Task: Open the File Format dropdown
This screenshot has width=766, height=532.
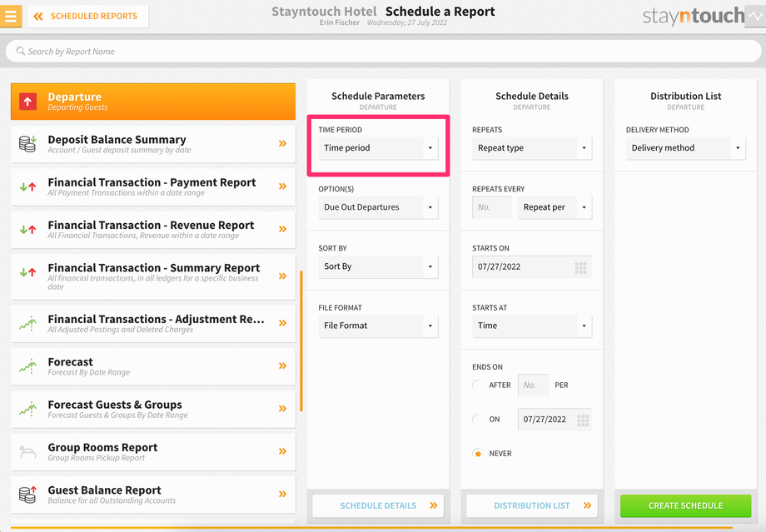Action: tap(378, 326)
